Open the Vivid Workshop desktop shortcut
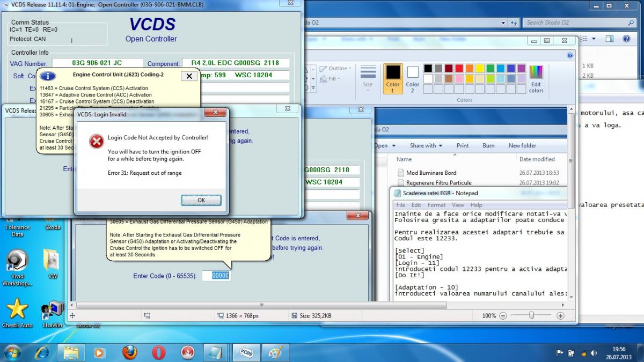 (x=17, y=268)
